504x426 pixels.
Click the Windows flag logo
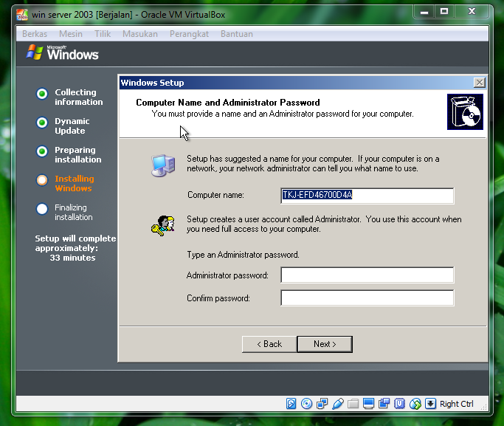[35, 52]
